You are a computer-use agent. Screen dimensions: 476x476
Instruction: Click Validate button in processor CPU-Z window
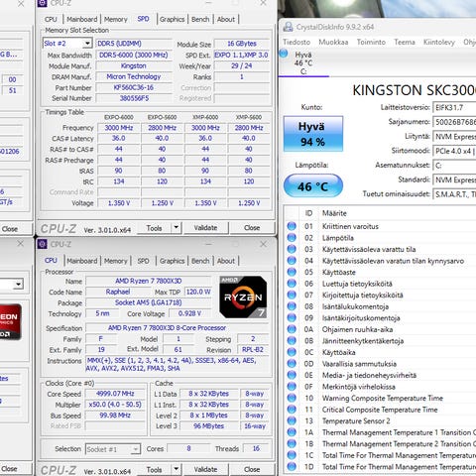[x=205, y=469]
